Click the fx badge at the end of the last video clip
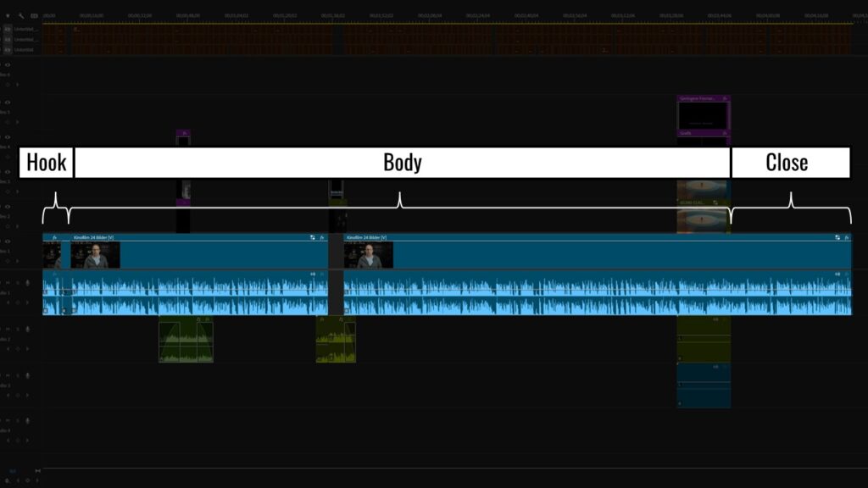The height and width of the screenshot is (488, 868). [846, 237]
